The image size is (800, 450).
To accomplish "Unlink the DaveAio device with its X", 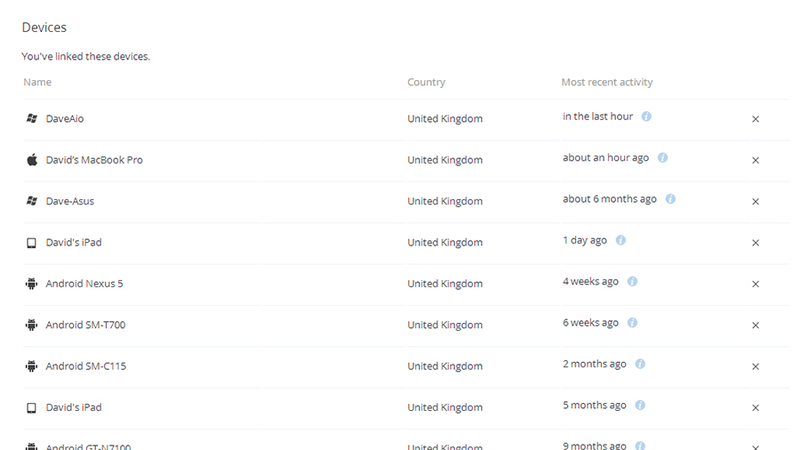I will (756, 119).
